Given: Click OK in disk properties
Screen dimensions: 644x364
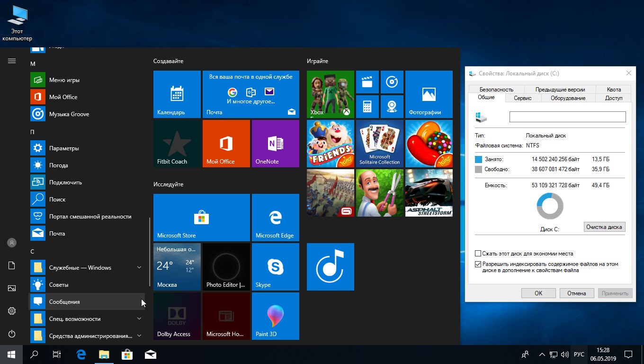Looking at the screenshot, I should pos(538,293).
